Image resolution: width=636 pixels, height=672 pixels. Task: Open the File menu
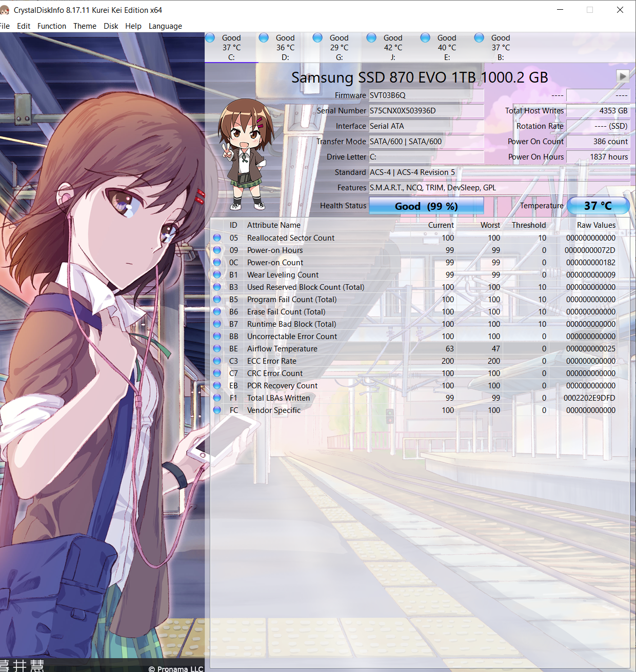coord(5,26)
